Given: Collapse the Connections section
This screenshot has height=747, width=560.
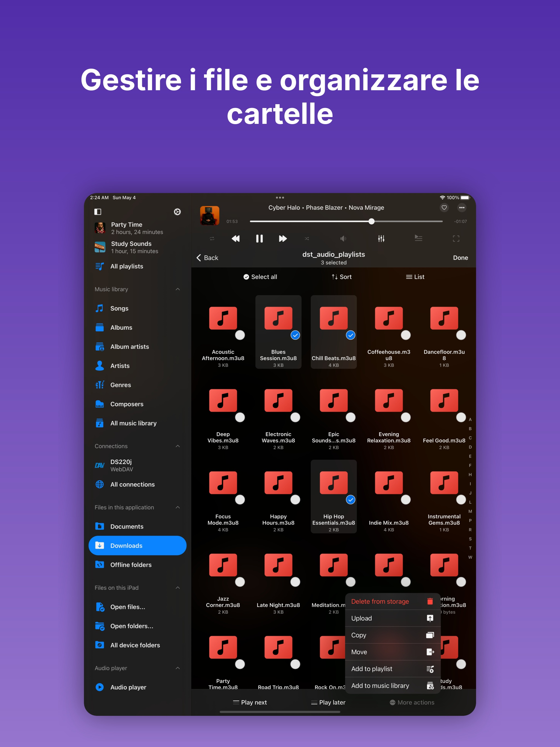Looking at the screenshot, I should point(178,446).
